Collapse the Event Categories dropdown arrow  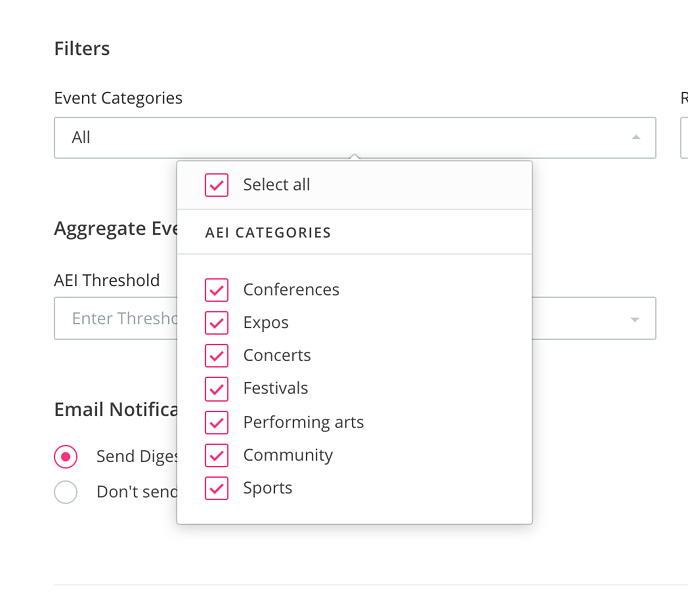click(636, 137)
